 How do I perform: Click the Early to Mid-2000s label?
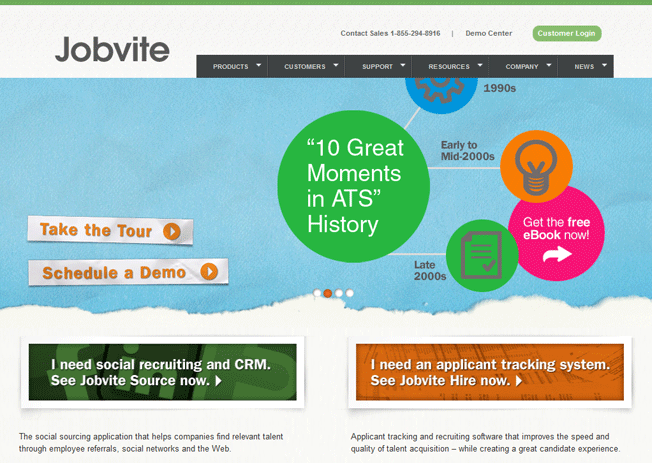click(x=467, y=151)
